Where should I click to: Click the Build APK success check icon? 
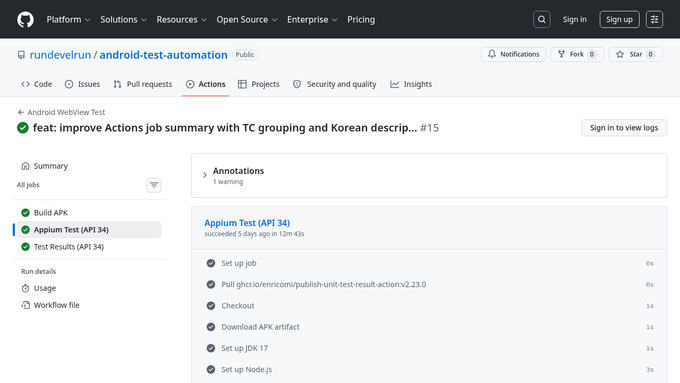coord(26,213)
